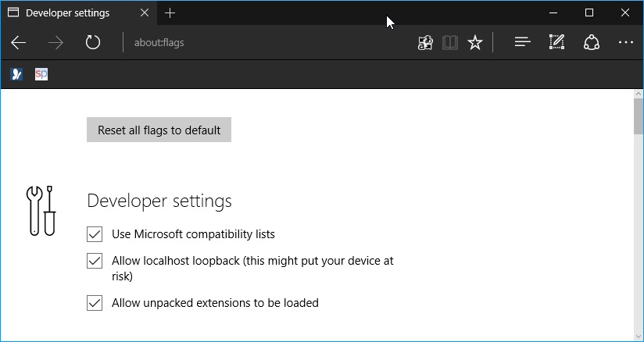Click Reset all flags to default
This screenshot has height=342, width=644.
[x=159, y=130]
